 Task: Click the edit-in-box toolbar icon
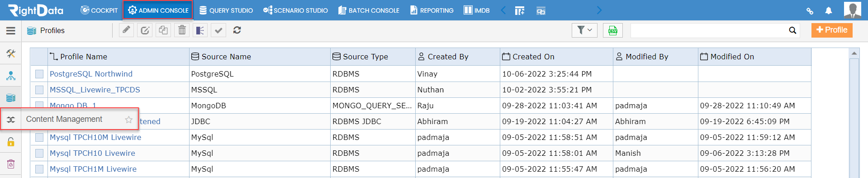click(145, 30)
